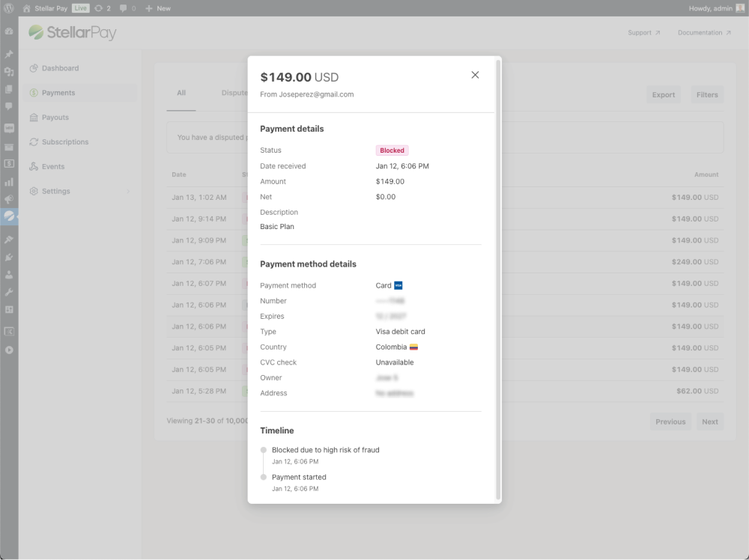
Task: Go to Payouts in StellarPay menu
Action: 55,118
